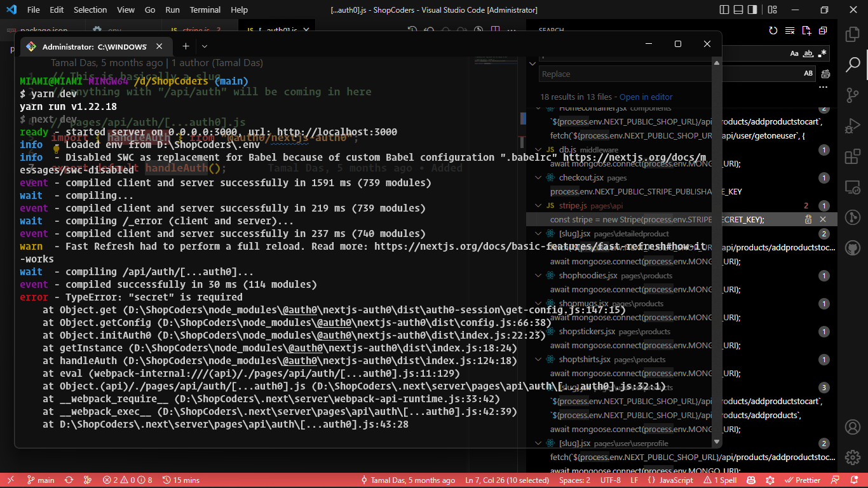868x488 pixels.
Task: Click the VS Code logo icon
Action: click(11, 10)
